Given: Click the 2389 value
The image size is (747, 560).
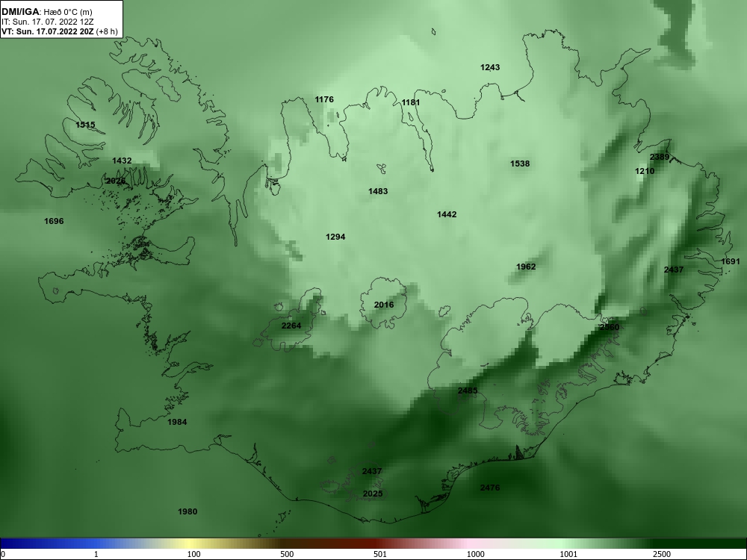Looking at the screenshot, I should pos(660,157).
